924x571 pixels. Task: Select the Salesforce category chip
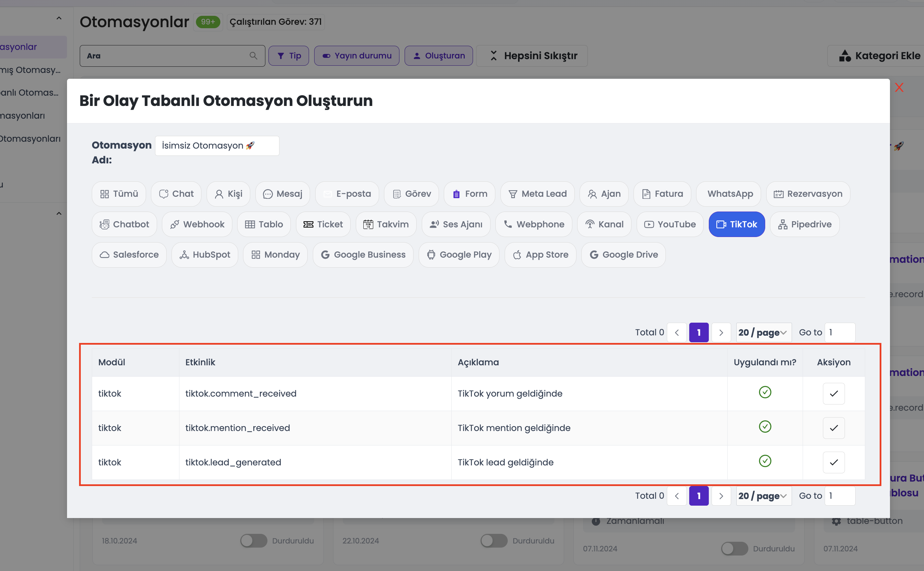pos(129,255)
